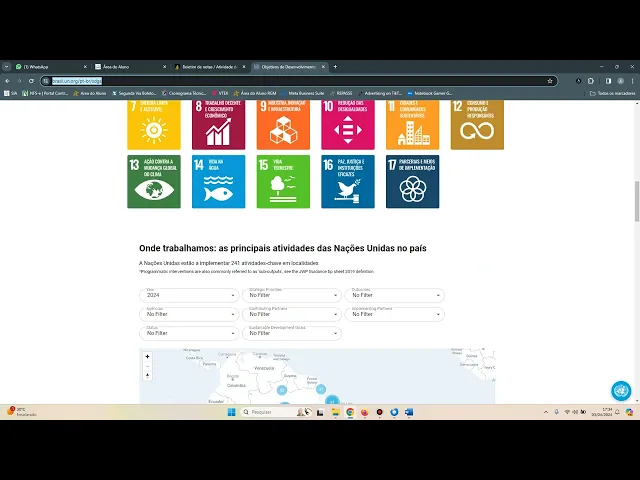
Task: Switch to the WhatsApp tab
Action: (x=51, y=67)
